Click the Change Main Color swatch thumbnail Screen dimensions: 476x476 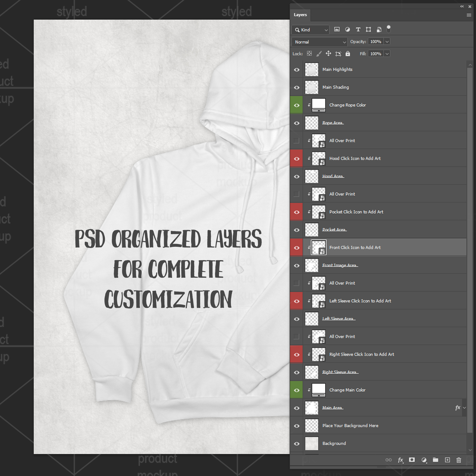pos(319,389)
